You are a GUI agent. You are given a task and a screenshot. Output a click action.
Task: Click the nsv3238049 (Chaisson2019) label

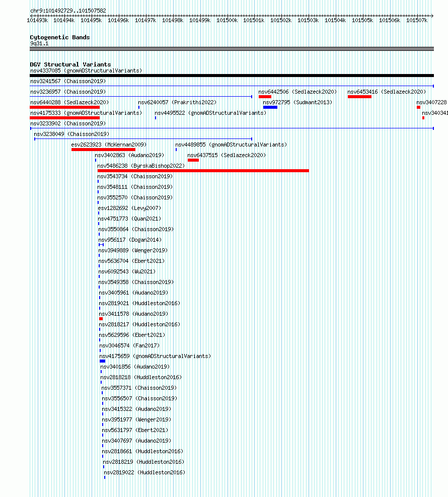(71, 134)
